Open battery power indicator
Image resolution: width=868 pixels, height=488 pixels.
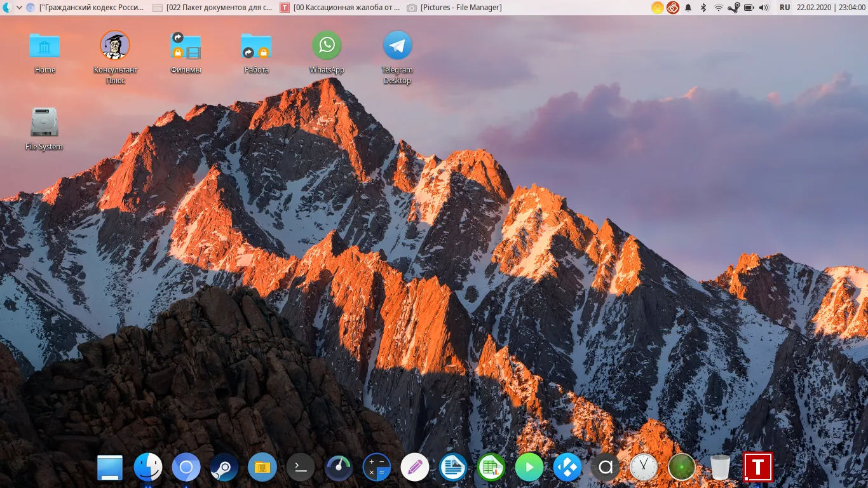(x=749, y=8)
